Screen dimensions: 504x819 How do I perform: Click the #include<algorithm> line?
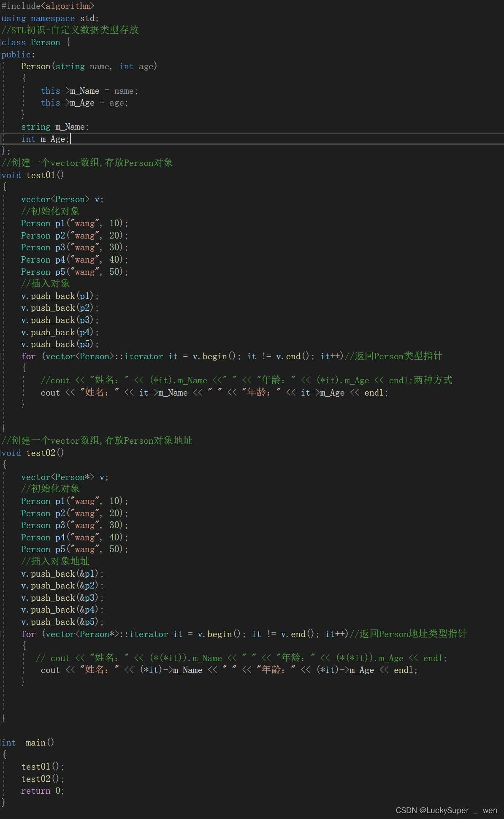click(48, 6)
